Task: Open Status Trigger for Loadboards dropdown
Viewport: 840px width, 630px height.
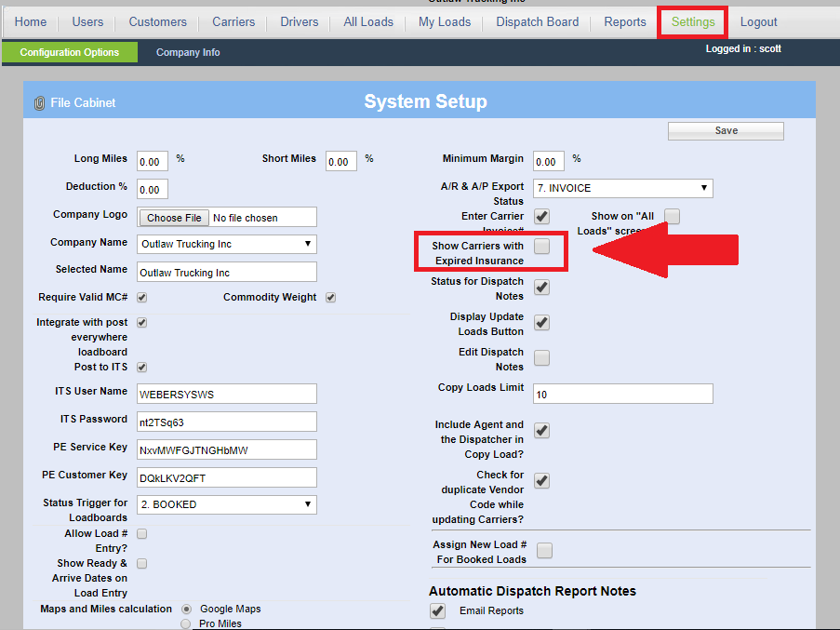Action: click(227, 504)
